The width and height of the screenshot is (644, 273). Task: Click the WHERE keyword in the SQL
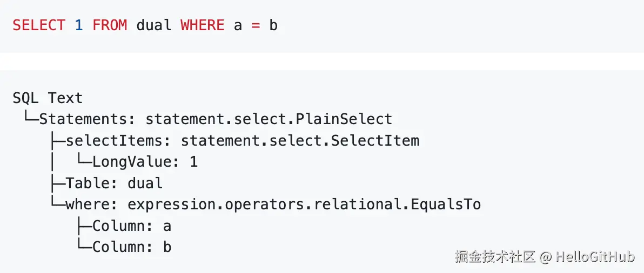point(202,25)
